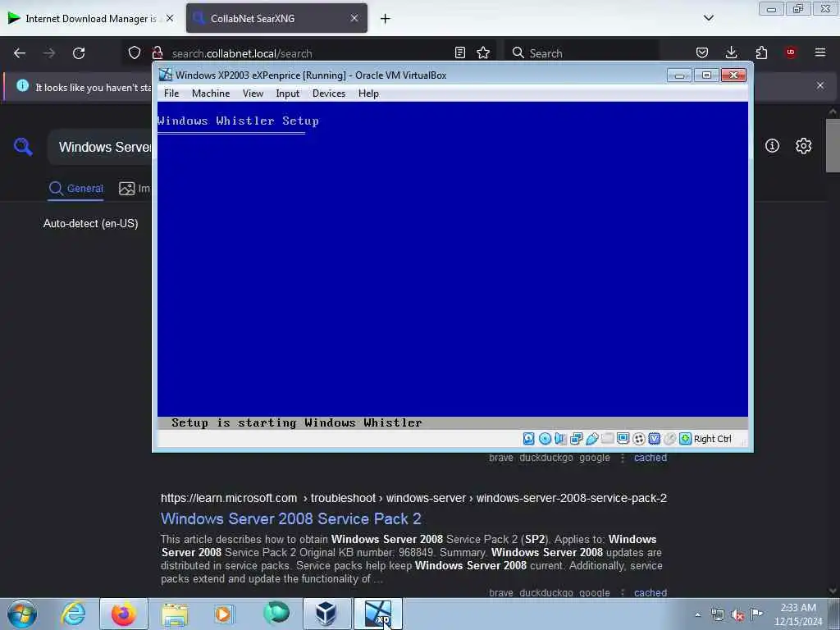Click the Right Ctrl host key label

tap(713, 439)
